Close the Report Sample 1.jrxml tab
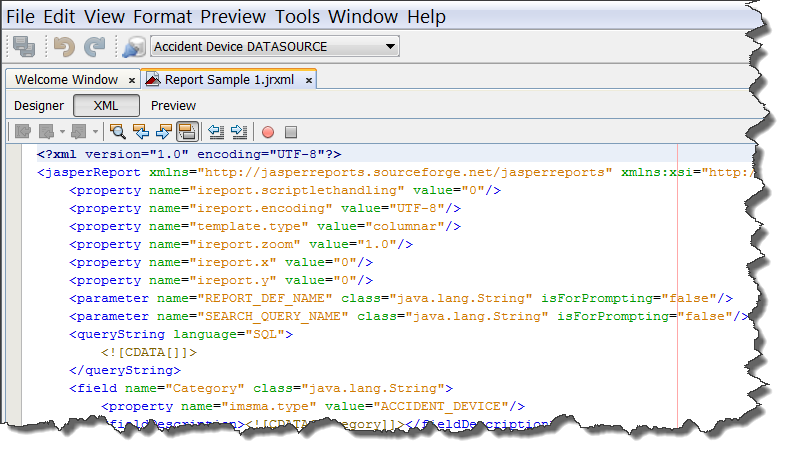This screenshot has width=791, height=460. (309, 80)
